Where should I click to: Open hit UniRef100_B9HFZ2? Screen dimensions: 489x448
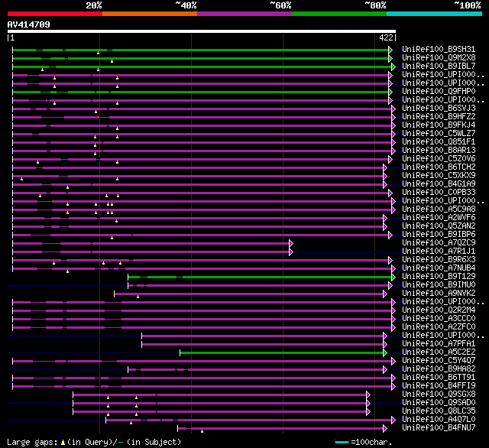[439, 116]
